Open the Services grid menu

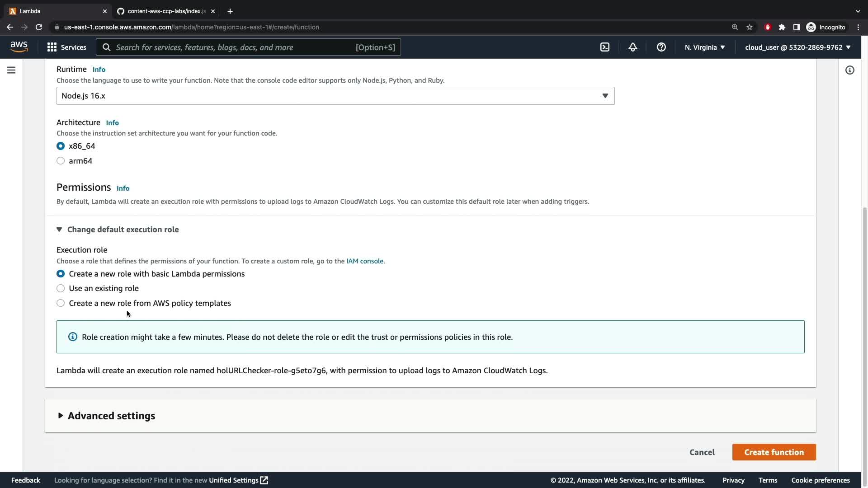tap(67, 47)
